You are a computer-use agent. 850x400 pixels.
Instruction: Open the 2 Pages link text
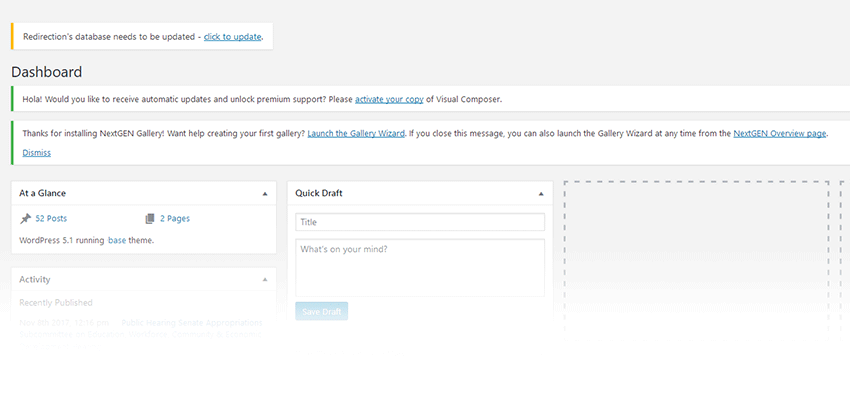coord(173,218)
